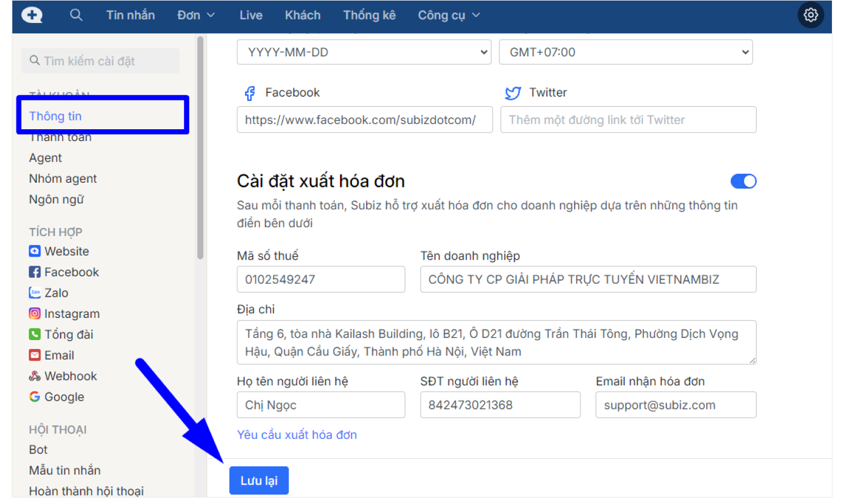Screen dimensions: 846x504
Task: Click the Mã số thuế input field
Action: 321,280
